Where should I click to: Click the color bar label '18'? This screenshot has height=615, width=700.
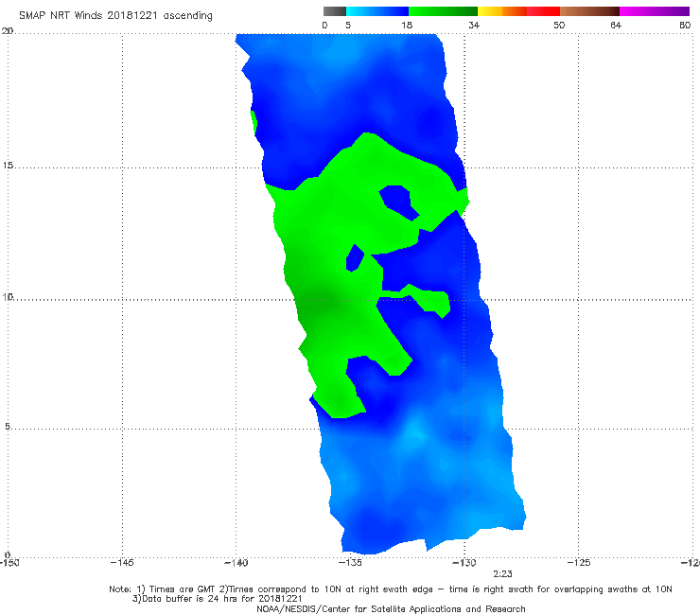click(x=407, y=25)
